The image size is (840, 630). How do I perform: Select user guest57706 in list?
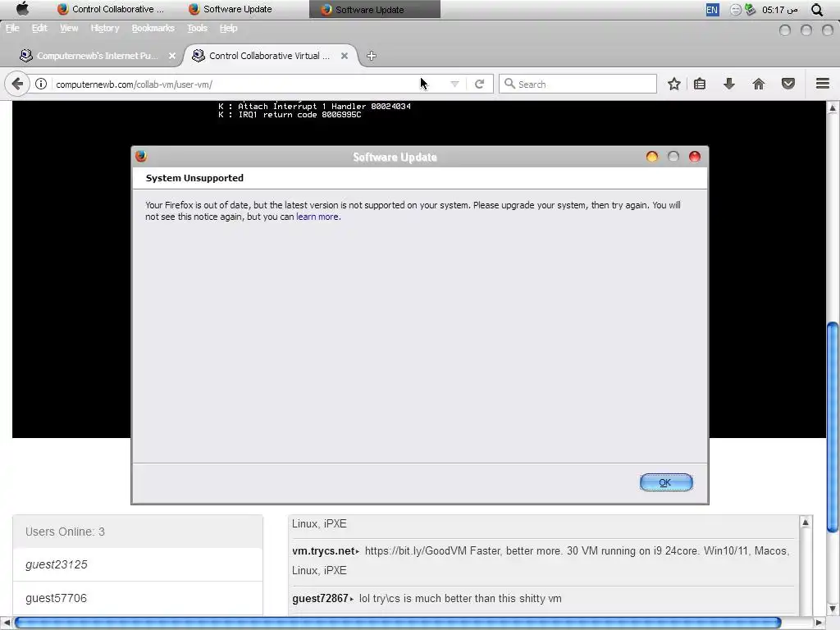138,598
